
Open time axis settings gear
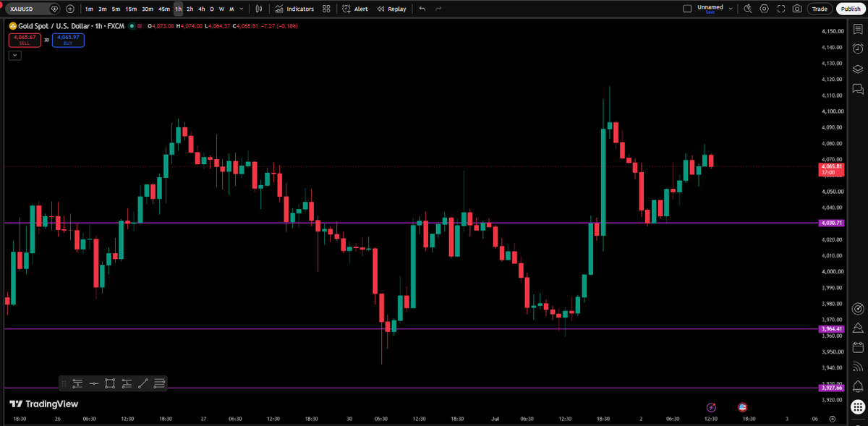833,418
